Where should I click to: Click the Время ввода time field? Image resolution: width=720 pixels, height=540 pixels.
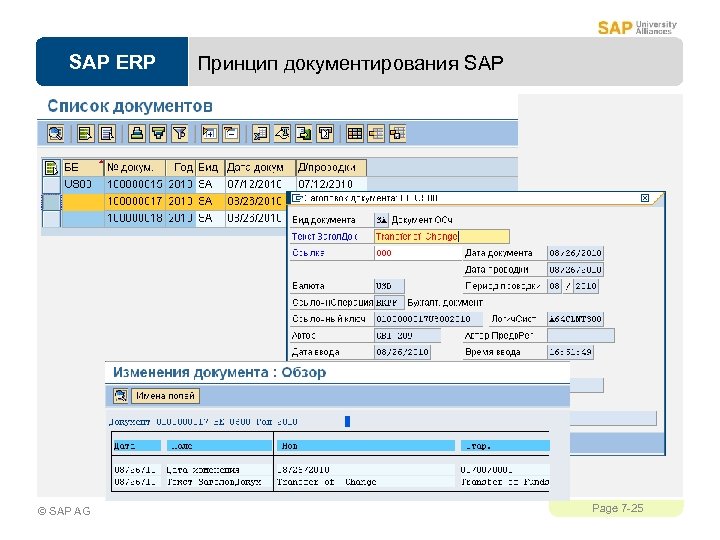(570, 352)
